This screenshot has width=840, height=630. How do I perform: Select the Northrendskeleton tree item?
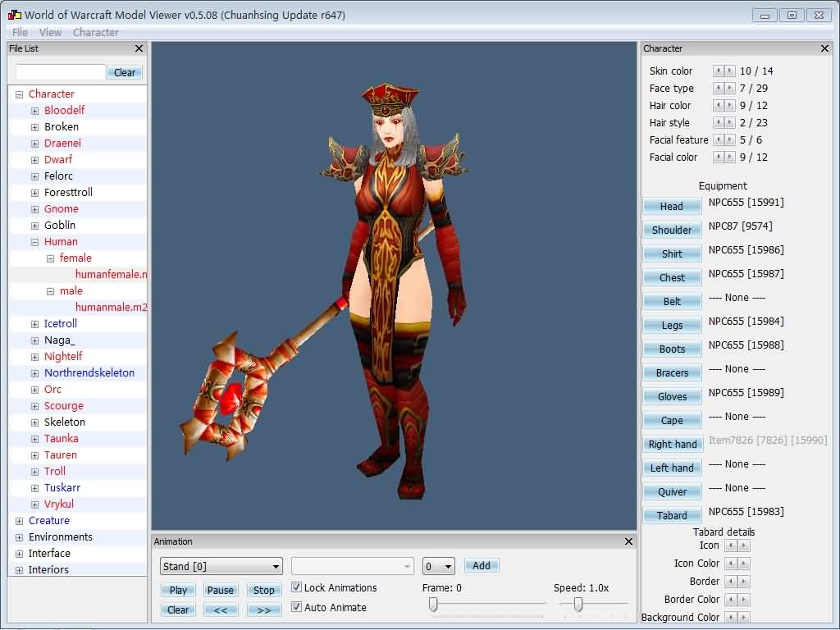[89, 373]
